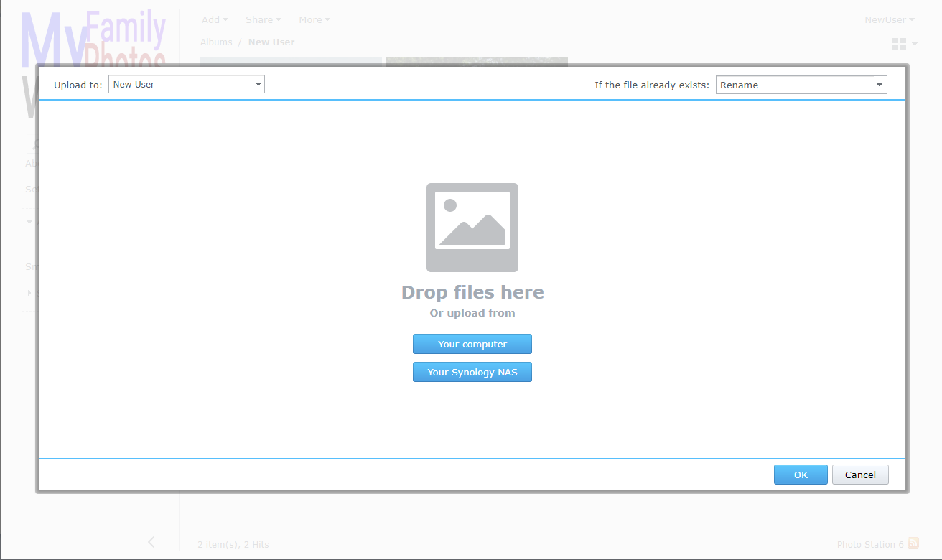Click the image placeholder drop-zone icon
Image resolution: width=942 pixels, height=560 pixels.
[x=472, y=228]
